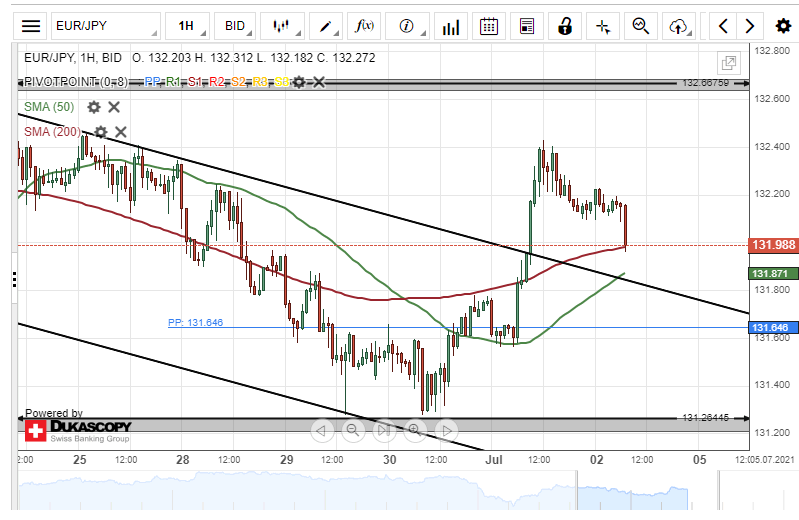This screenshot has width=799, height=520.
Task: Open settings gear for SMA (50)
Action: pos(94,107)
